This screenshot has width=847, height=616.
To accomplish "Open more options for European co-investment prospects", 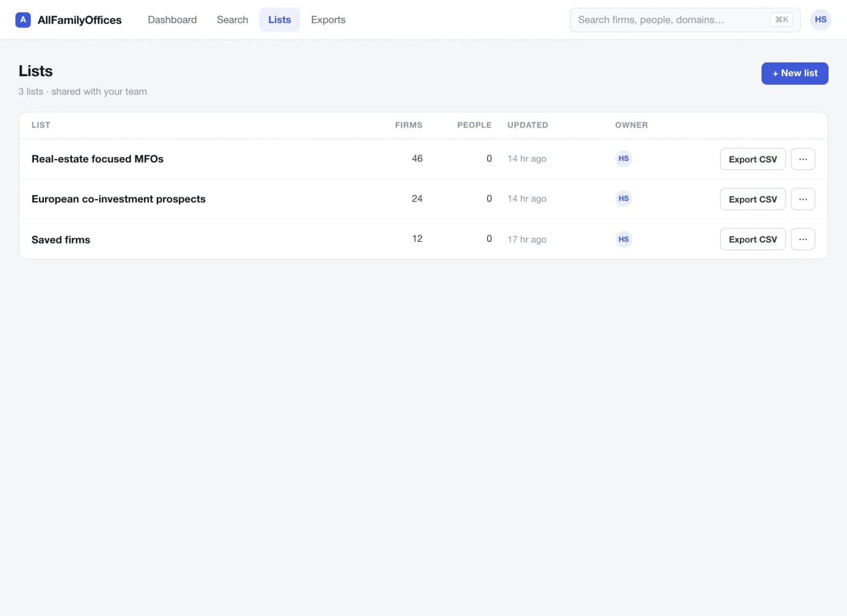I will click(x=803, y=199).
